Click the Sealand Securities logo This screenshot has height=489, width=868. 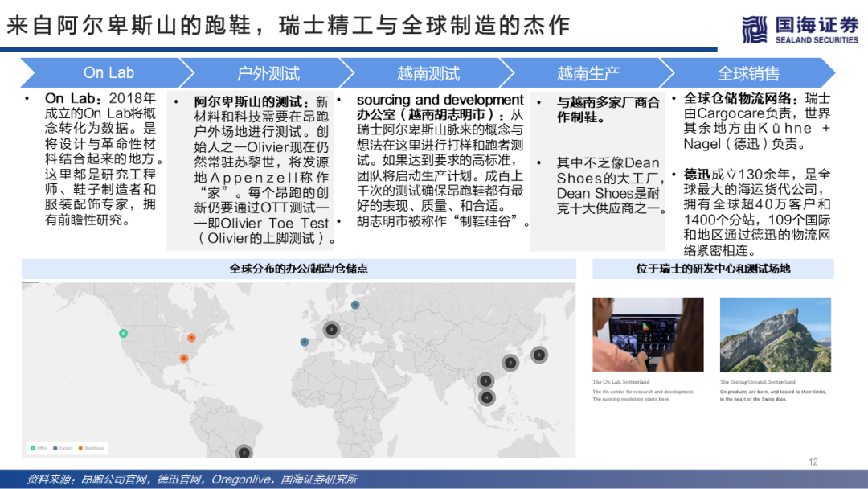coord(800,29)
